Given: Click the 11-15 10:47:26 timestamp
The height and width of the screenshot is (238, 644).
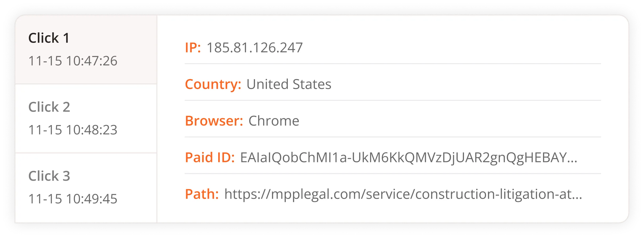Looking at the screenshot, I should click(x=73, y=61).
